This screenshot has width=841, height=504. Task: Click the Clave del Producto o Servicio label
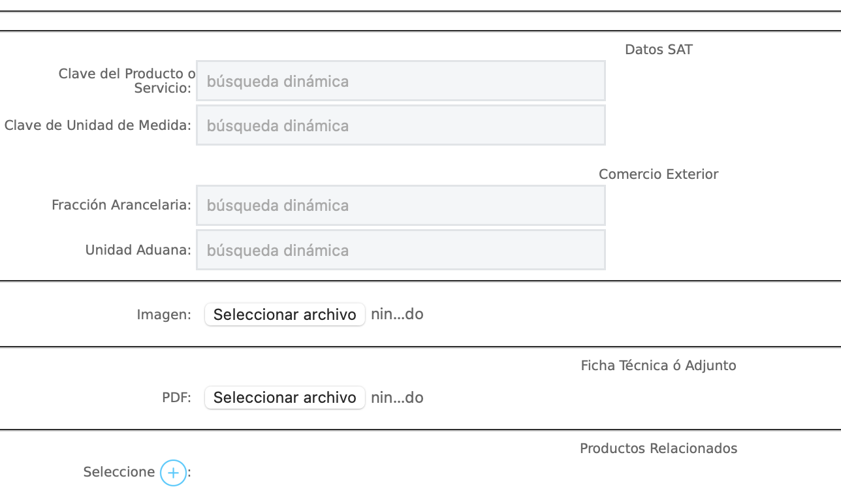pyautogui.click(x=127, y=80)
